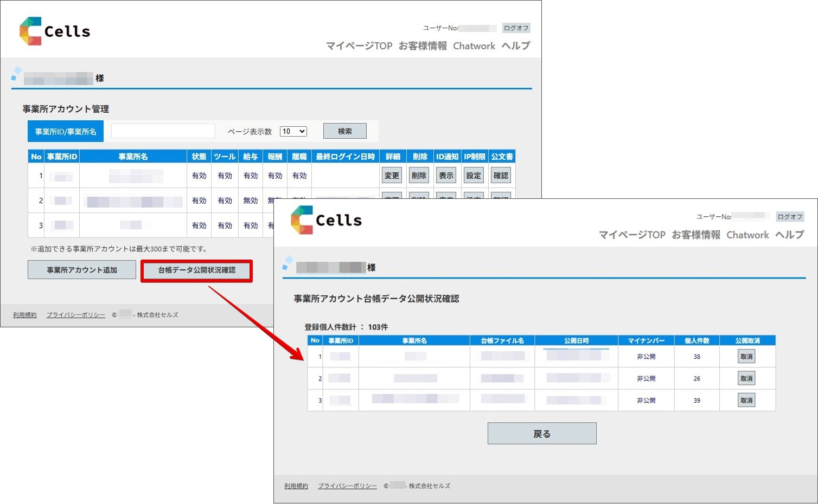Click the 個人件数 column header
Viewport: 818px width, 504px height.
click(x=697, y=341)
